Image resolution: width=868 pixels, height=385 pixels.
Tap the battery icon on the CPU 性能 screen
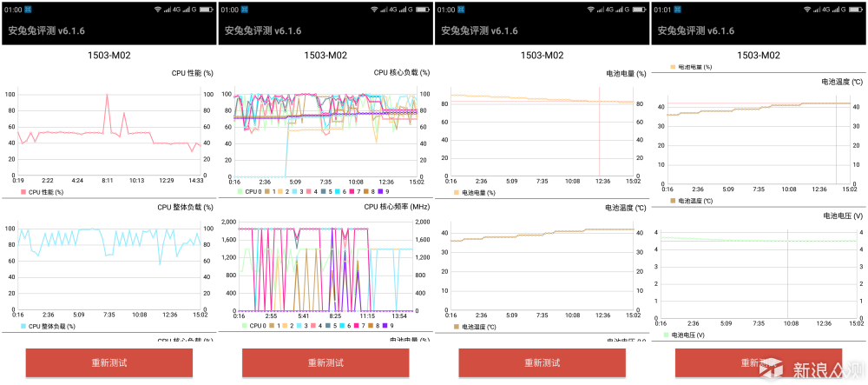(x=207, y=10)
